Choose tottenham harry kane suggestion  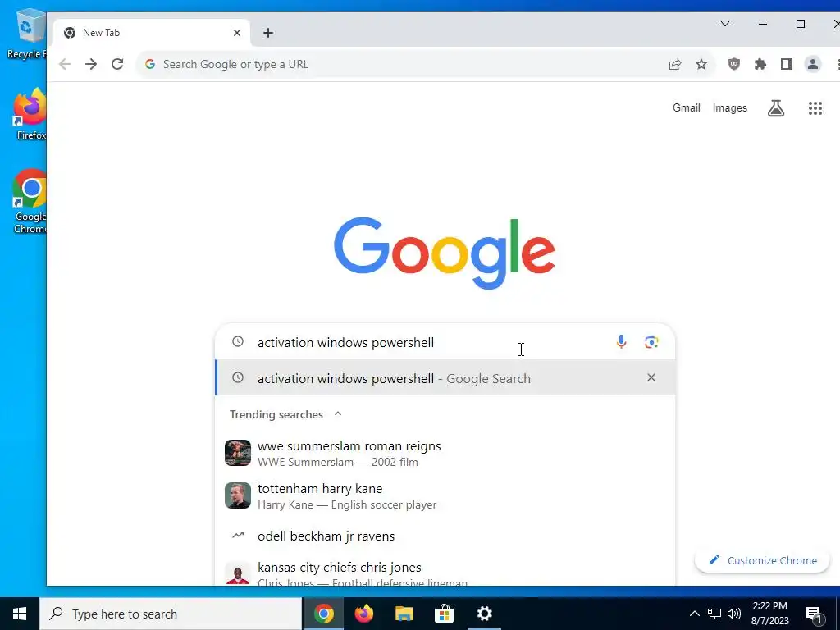click(x=445, y=496)
